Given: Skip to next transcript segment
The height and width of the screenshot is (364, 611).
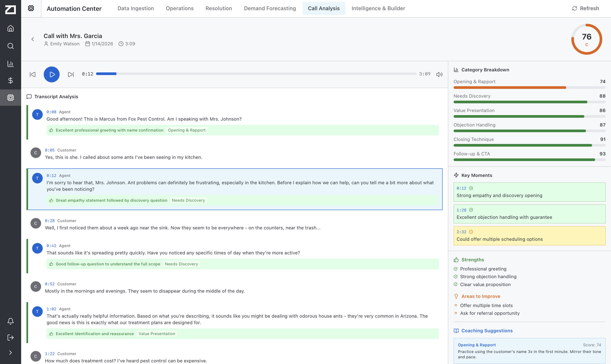Looking at the screenshot, I should pyautogui.click(x=71, y=74).
